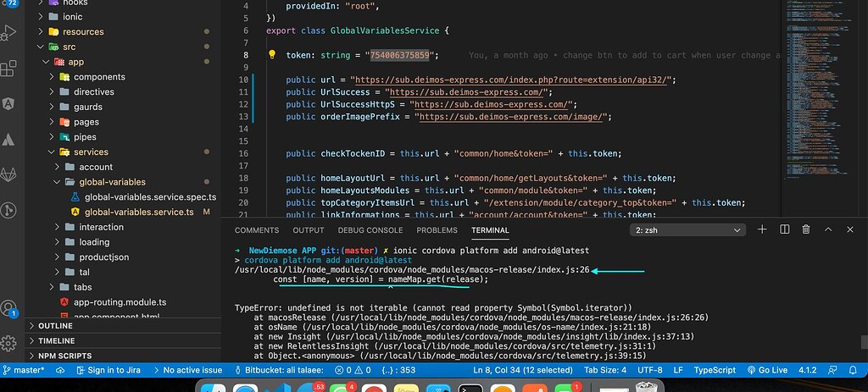This screenshot has height=392, width=868.
Task: Click the master* git branch indicator
Action: point(24,370)
